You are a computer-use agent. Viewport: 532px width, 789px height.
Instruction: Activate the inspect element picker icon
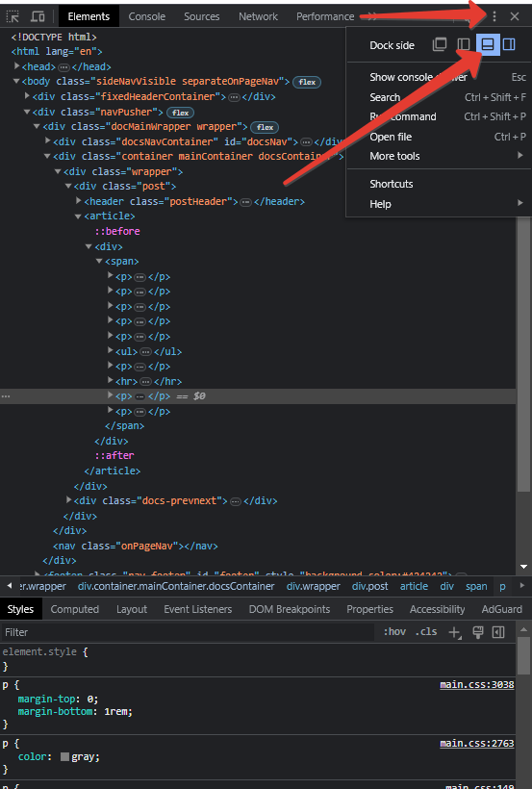point(13,16)
